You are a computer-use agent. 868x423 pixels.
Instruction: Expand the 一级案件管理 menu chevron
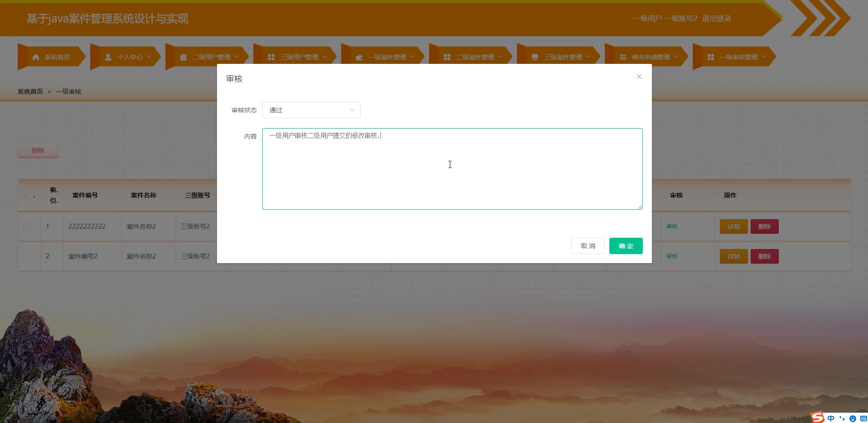pos(413,57)
